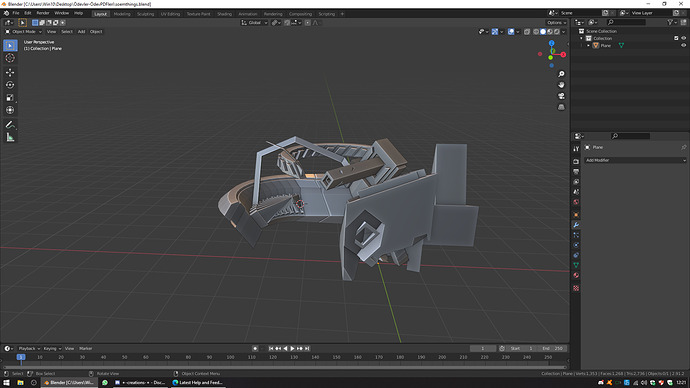Click frame 100 on the timeline
Viewport: 690px width, 388px height.
coord(230,357)
